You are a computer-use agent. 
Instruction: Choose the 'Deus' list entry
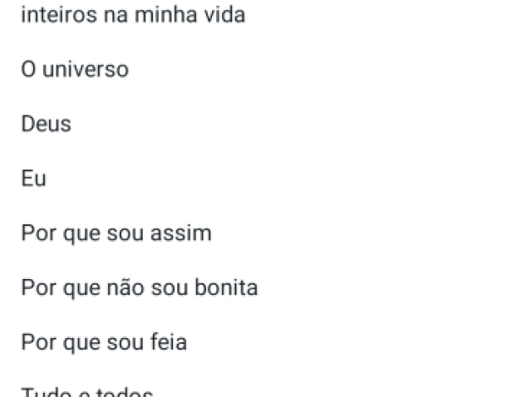[47, 124]
